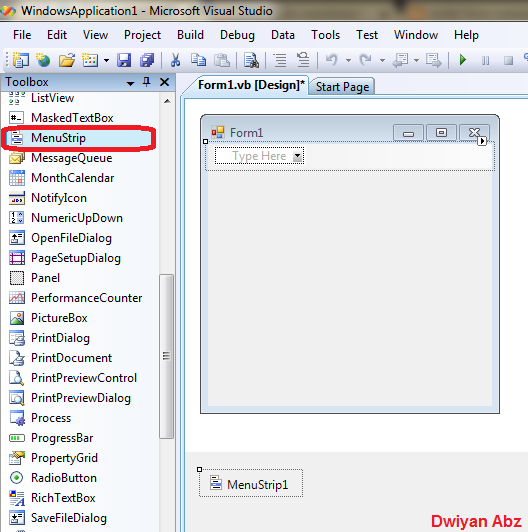Open the Undo history dropdown arrow
The image size is (528, 532).
[348, 61]
